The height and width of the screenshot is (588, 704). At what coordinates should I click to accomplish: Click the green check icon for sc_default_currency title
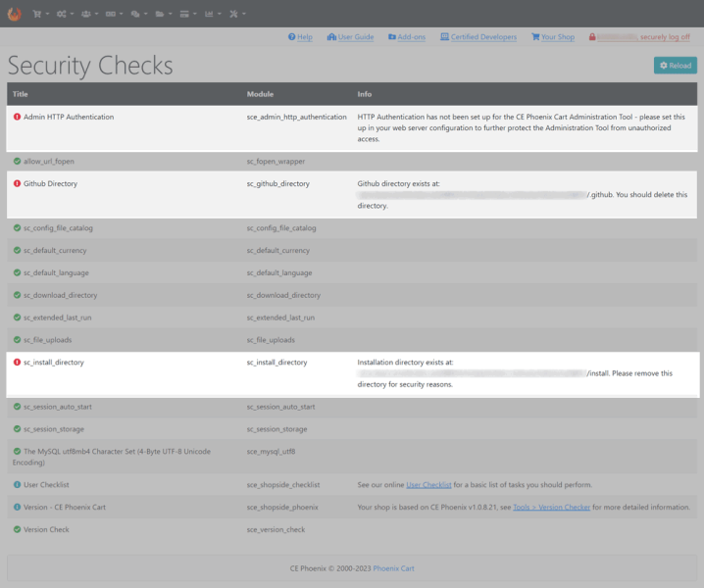[17, 251]
